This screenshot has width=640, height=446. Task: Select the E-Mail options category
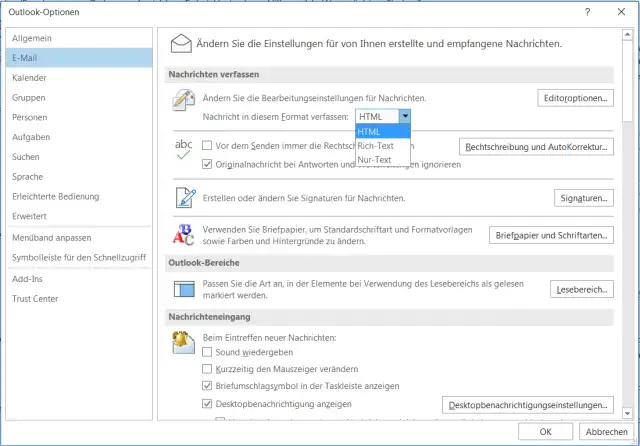tap(79, 58)
